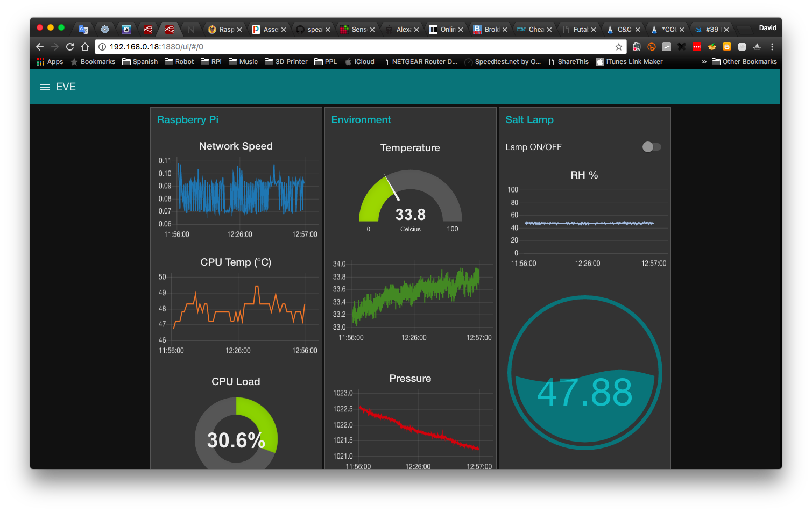This screenshot has width=812, height=512.
Task: Click the Apps grid shortcut
Action: 50,62
